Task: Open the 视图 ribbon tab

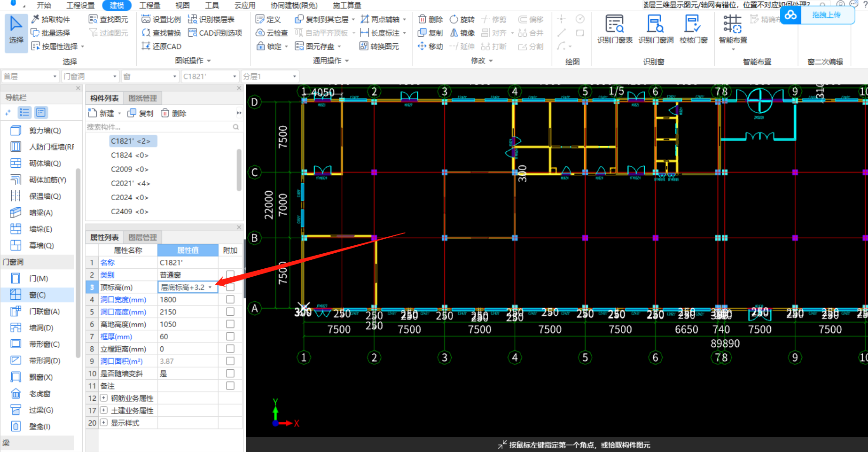Action: coord(182,5)
